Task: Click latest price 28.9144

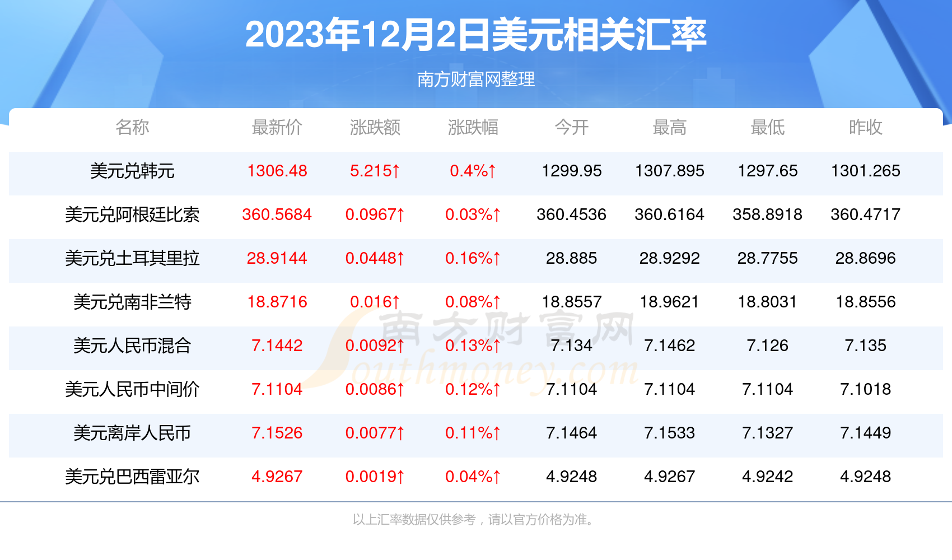Action: click(277, 258)
